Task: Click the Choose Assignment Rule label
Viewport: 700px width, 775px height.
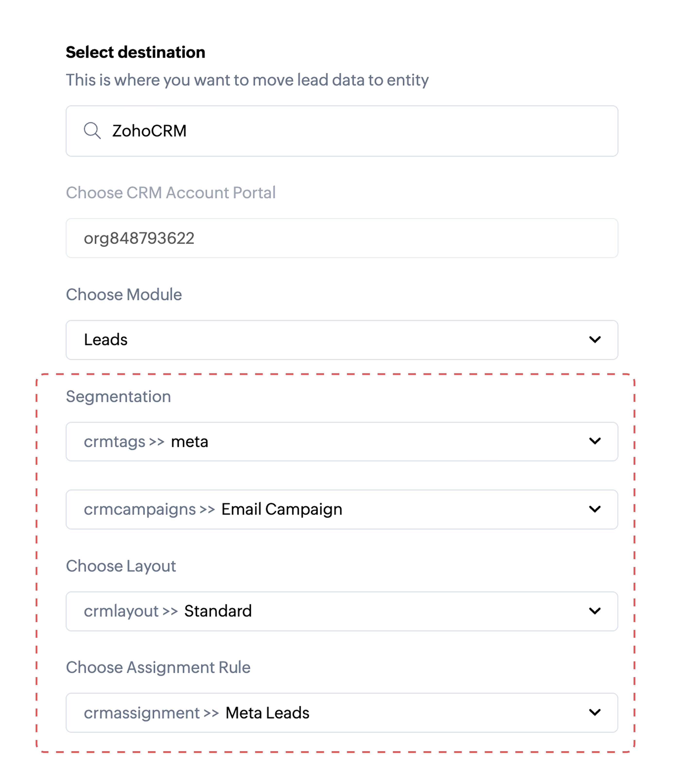Action: 158,668
